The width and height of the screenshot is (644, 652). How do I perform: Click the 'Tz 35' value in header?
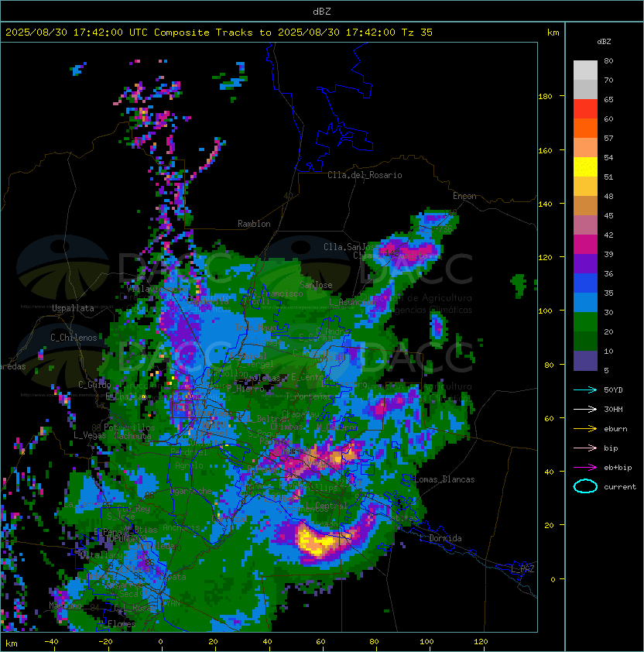point(417,33)
